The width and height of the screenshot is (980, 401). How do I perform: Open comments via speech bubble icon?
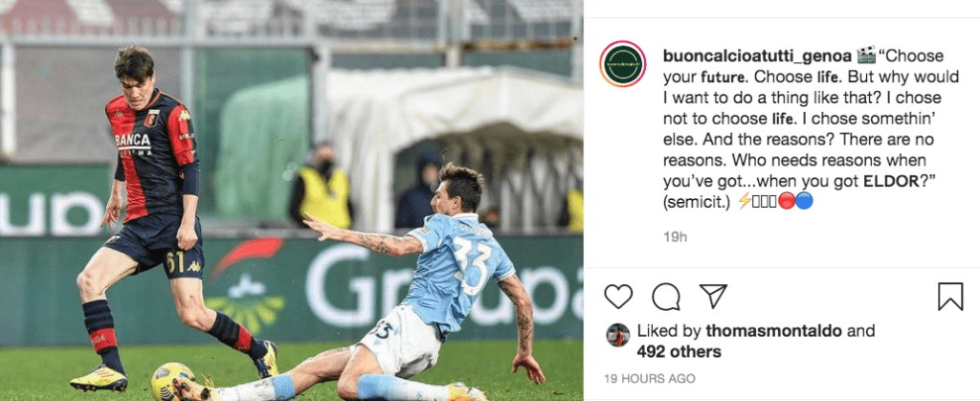point(666,296)
